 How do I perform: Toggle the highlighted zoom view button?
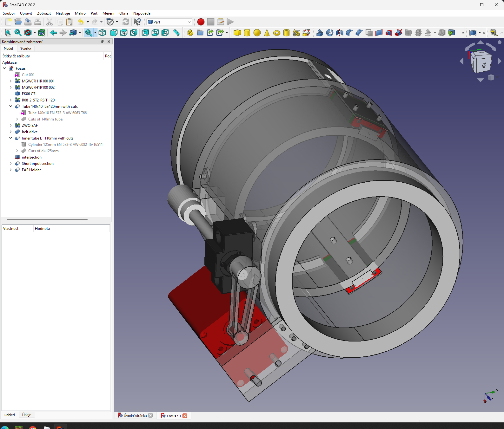pyautogui.click(x=89, y=33)
